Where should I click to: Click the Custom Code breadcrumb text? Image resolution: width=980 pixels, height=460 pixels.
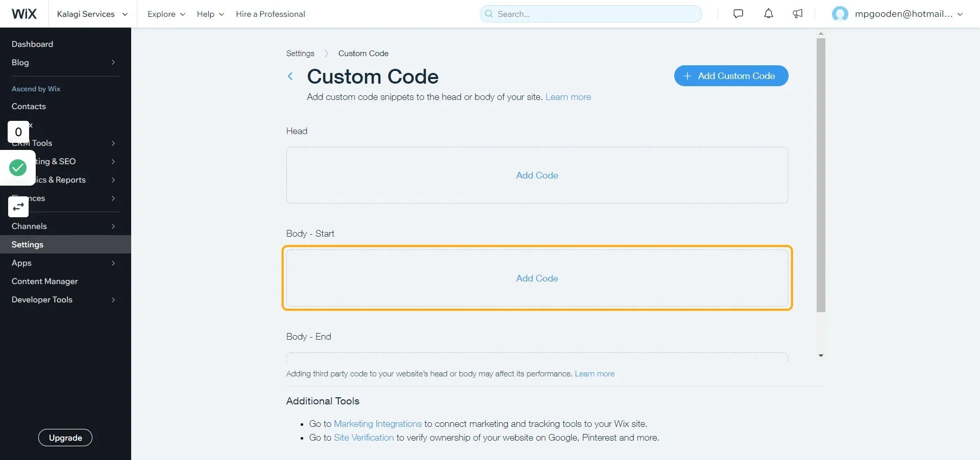pos(363,53)
